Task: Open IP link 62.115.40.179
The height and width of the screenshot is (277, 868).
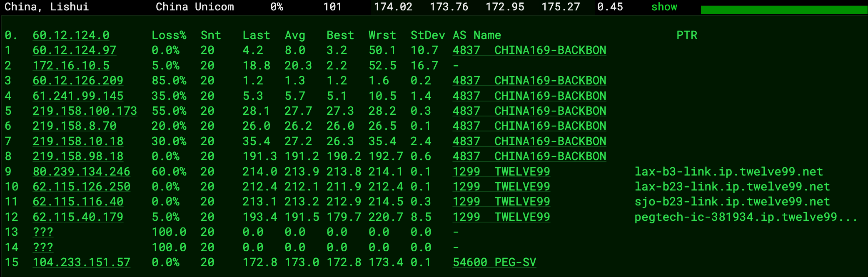Action: click(x=78, y=217)
